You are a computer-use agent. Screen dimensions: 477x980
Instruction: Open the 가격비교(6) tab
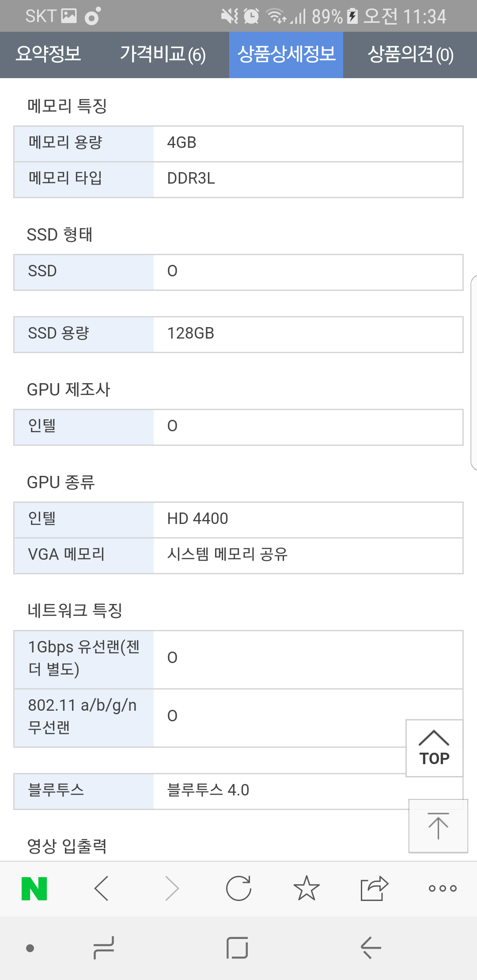[x=163, y=54]
